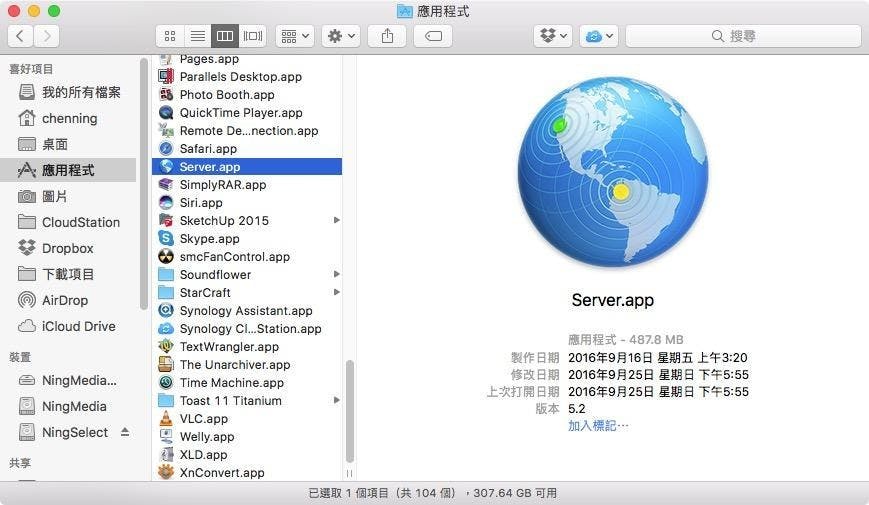
Task: Click the Photo Booth.app icon
Action: (166, 94)
